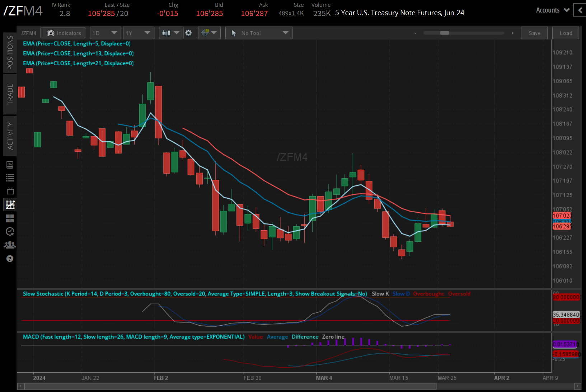This screenshot has width=586, height=392.
Task: Click the 35.348840 stochastic value marker
Action: click(566, 315)
